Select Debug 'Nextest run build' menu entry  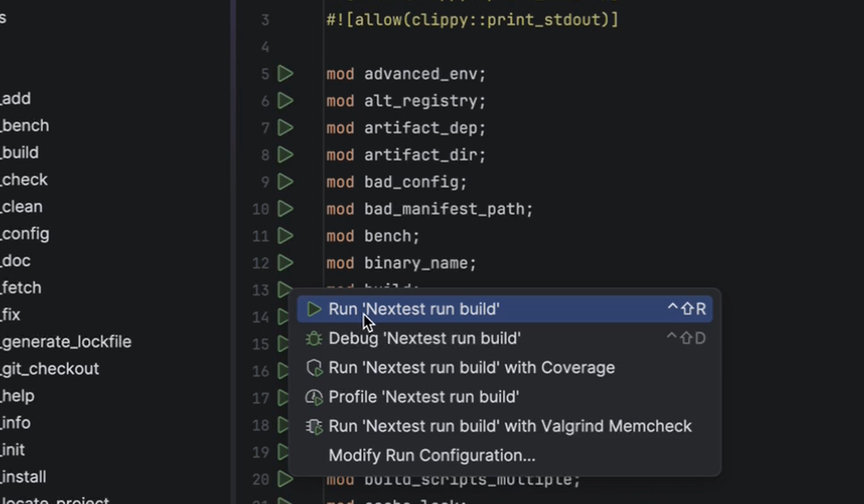pos(505,338)
